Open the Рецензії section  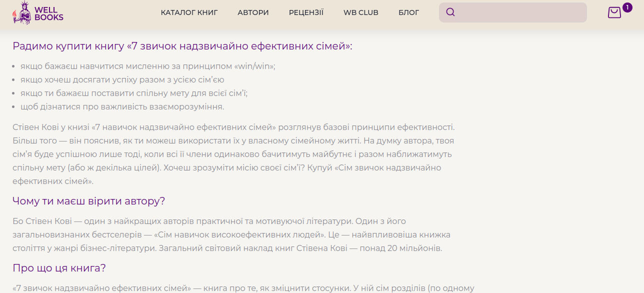tap(306, 12)
